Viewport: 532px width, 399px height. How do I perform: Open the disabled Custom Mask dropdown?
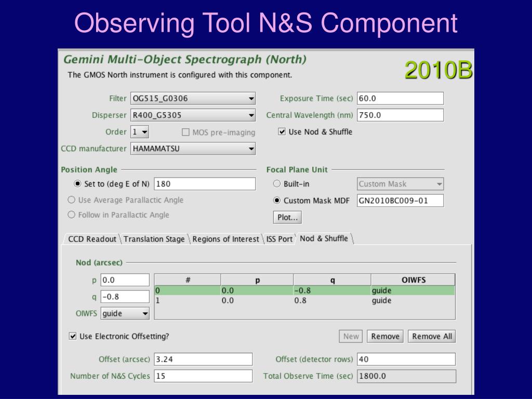coord(400,184)
